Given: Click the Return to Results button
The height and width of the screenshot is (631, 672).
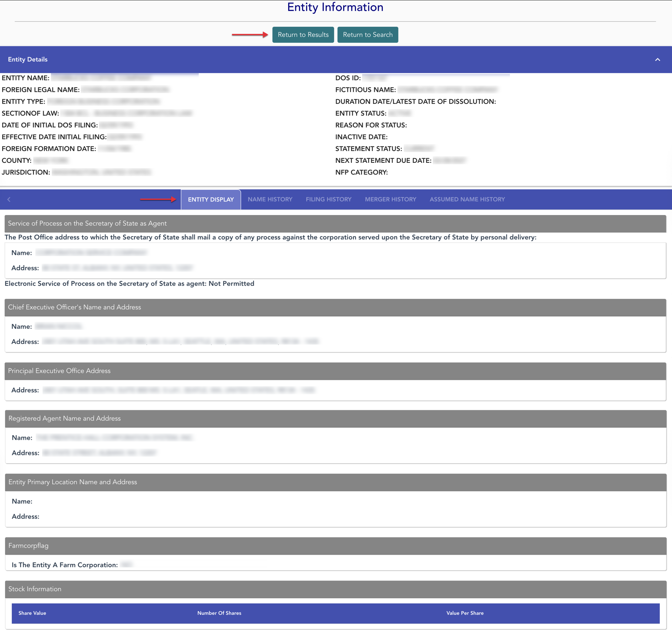Looking at the screenshot, I should pyautogui.click(x=303, y=35).
